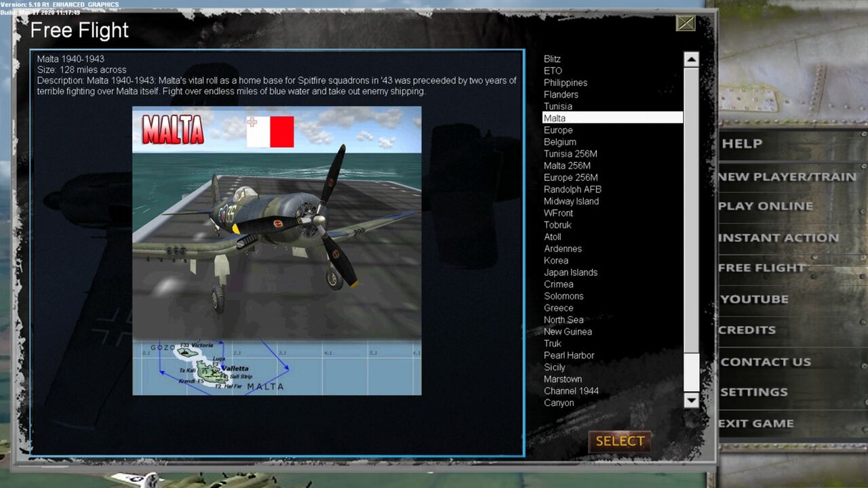Click the Maltese flag in preview
The width and height of the screenshot is (868, 488).
click(270, 131)
